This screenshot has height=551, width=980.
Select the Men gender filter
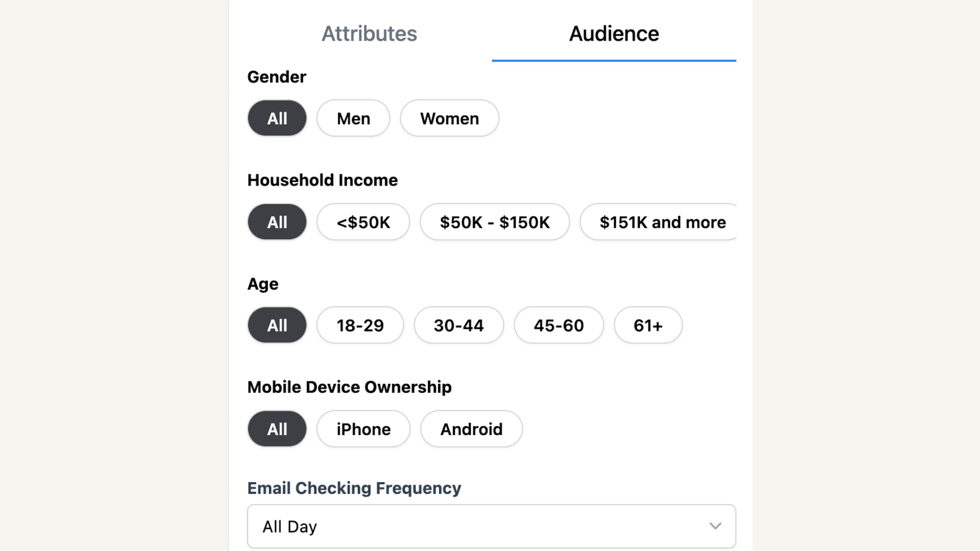pos(353,118)
